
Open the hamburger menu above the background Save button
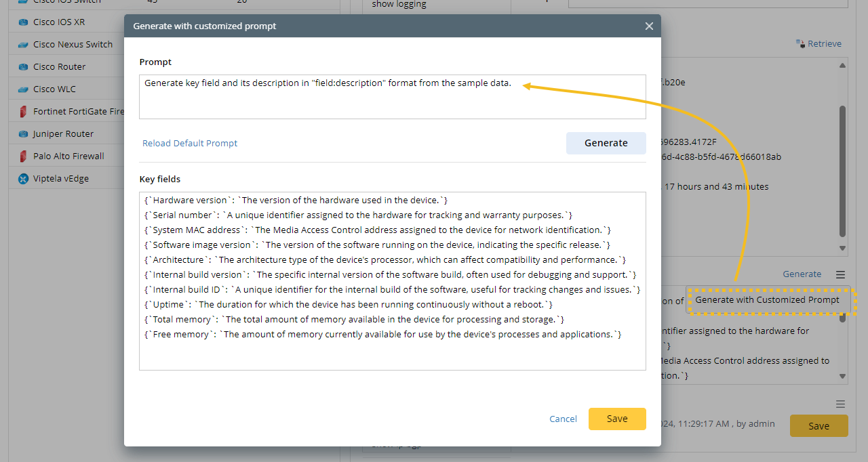pyautogui.click(x=840, y=404)
